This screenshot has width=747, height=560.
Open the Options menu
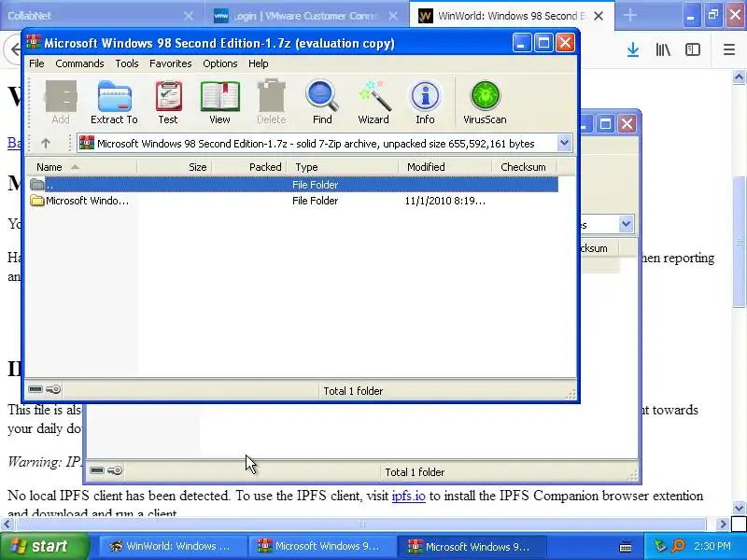click(x=220, y=63)
